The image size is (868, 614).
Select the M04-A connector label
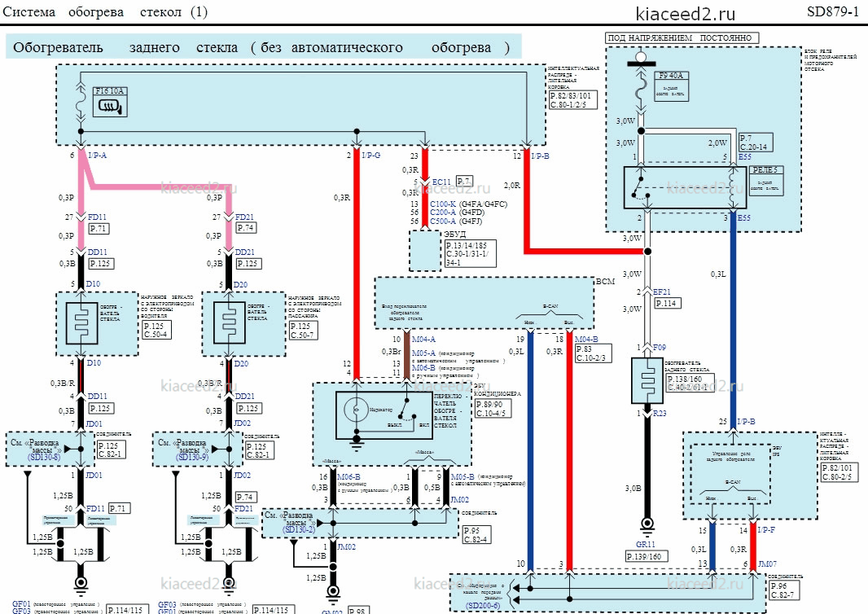point(423,340)
